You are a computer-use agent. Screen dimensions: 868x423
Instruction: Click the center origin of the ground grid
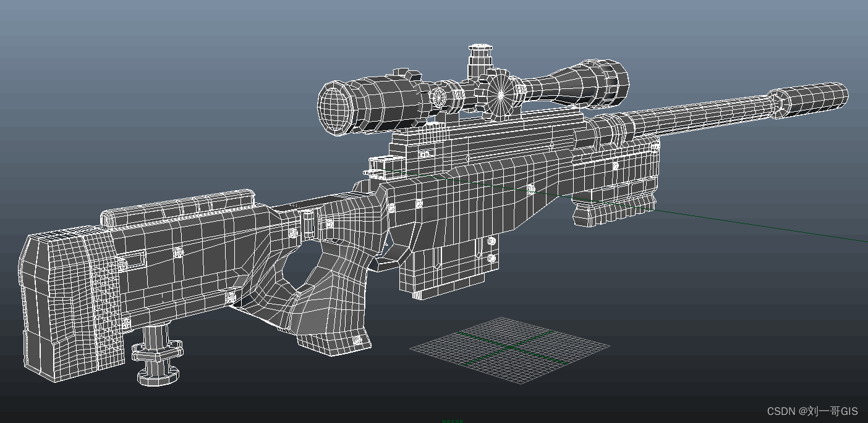click(509, 348)
